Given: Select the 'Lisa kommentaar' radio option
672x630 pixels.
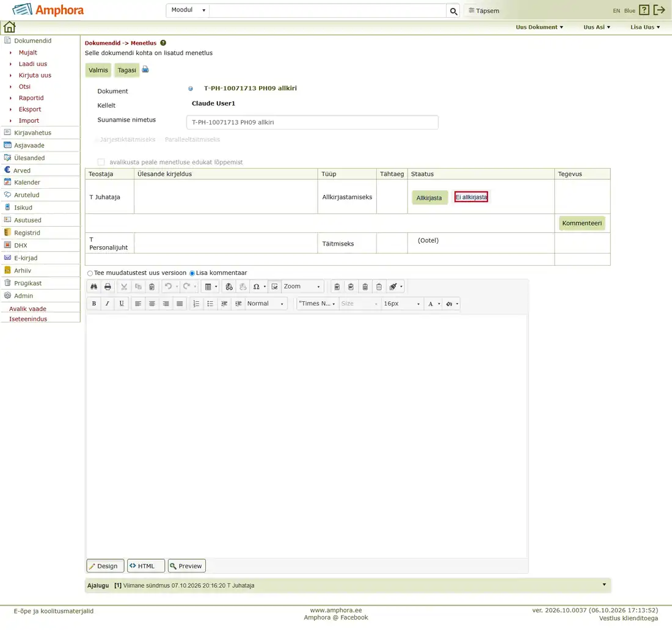Looking at the screenshot, I should point(192,273).
